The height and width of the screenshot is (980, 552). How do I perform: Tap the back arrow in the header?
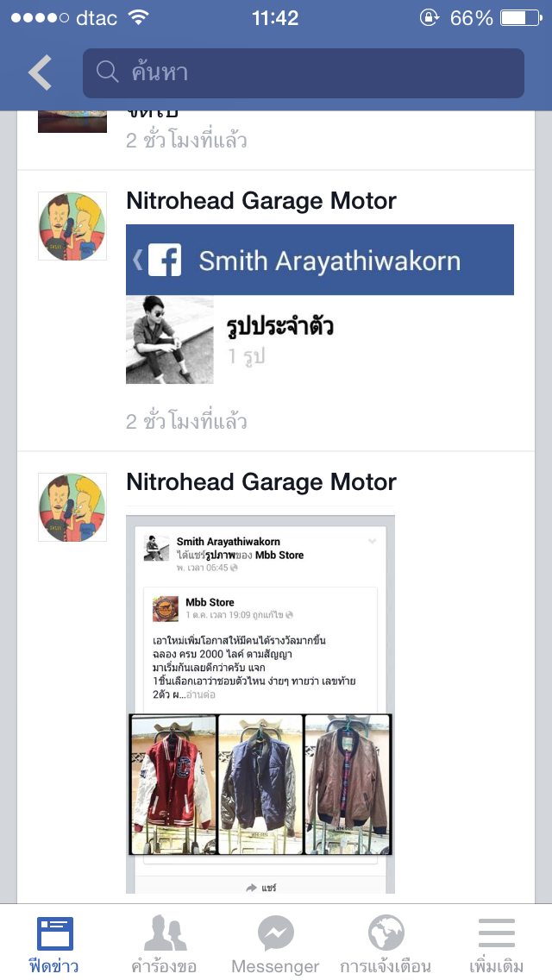tap(40, 72)
